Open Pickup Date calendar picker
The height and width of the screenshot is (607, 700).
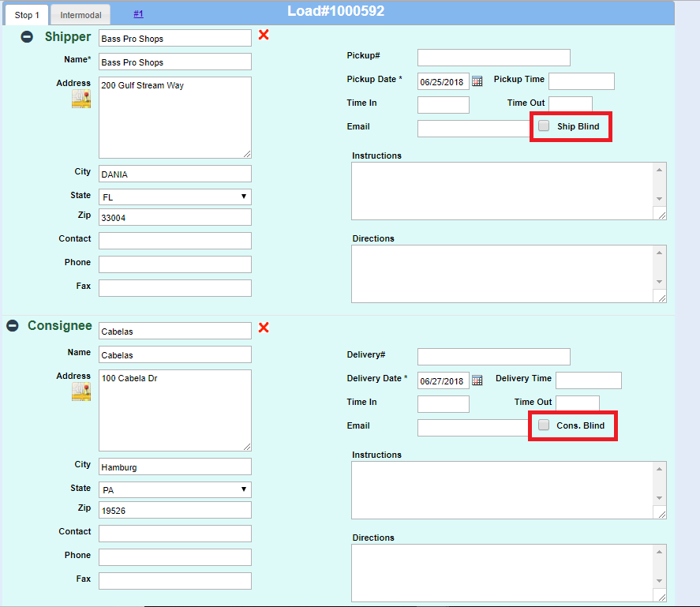point(477,81)
